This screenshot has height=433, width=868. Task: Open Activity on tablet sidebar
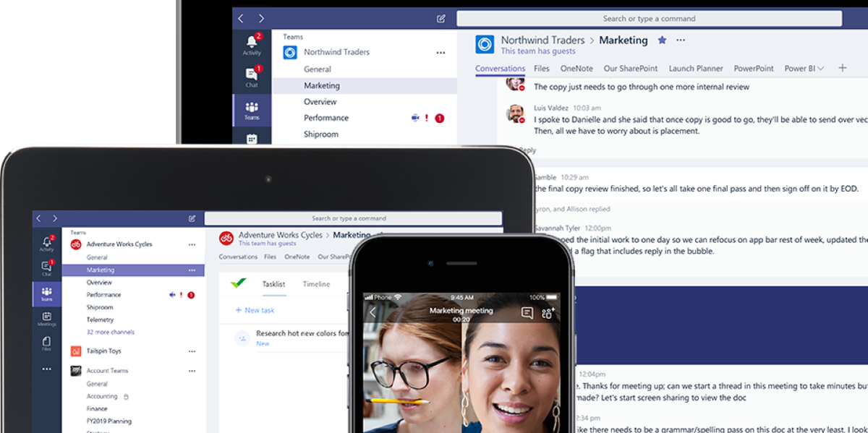[47, 243]
